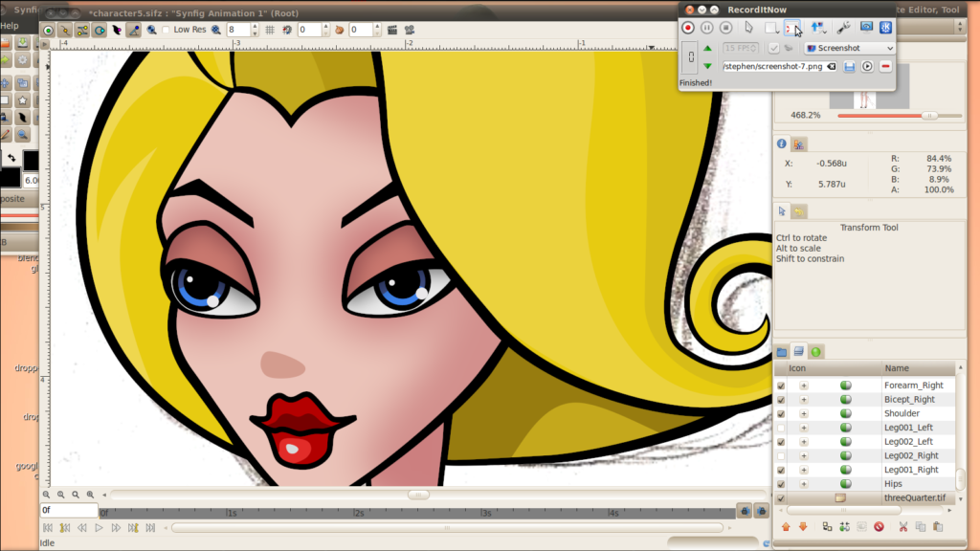The width and height of the screenshot is (980, 551).
Task: Toggle the animation mode button by timeline
Action: pos(761,511)
